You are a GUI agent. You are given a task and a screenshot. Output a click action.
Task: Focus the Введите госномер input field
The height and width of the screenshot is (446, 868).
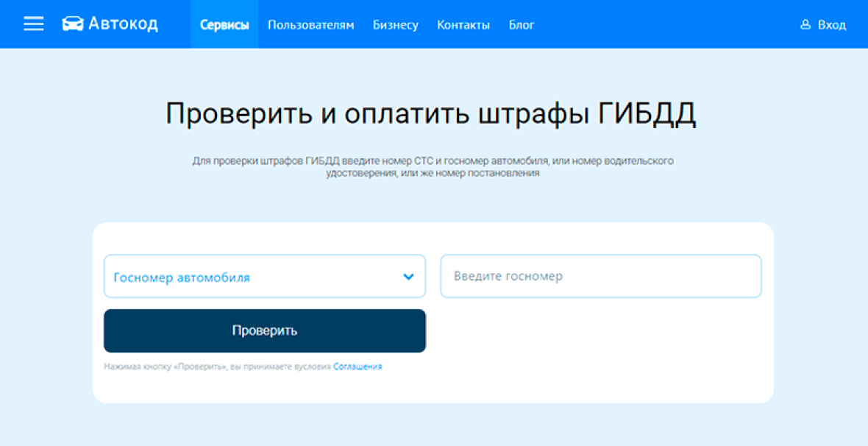[x=600, y=276]
